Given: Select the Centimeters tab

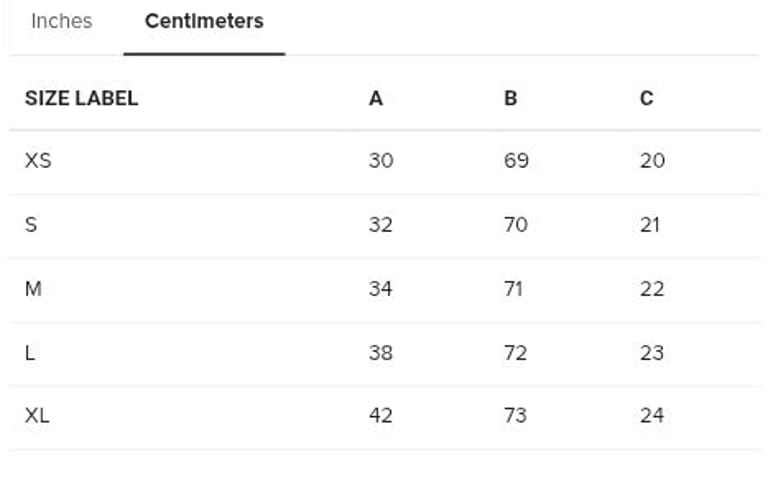Looking at the screenshot, I should pos(204,21).
